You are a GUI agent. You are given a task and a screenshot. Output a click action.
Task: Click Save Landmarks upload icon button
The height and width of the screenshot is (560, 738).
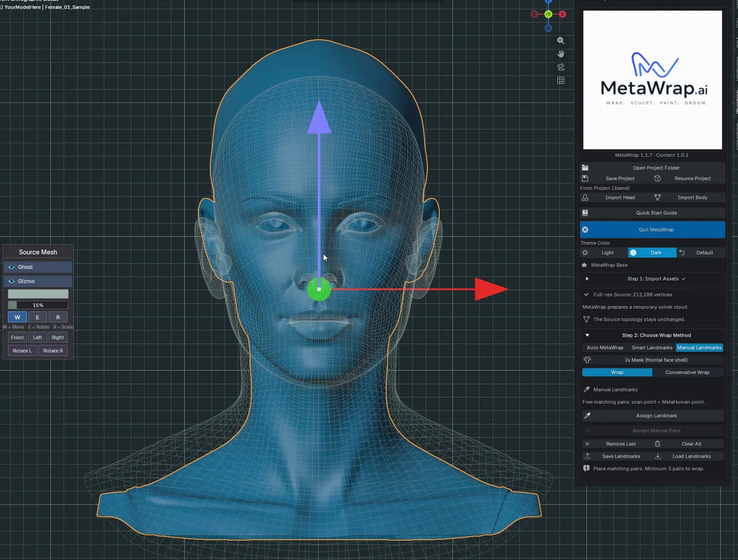click(x=616, y=456)
